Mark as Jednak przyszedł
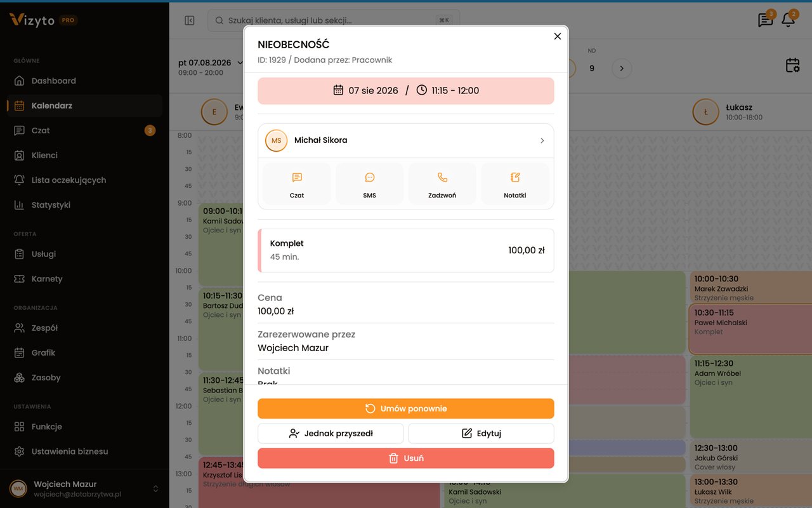The width and height of the screenshot is (812, 508). 331,434
